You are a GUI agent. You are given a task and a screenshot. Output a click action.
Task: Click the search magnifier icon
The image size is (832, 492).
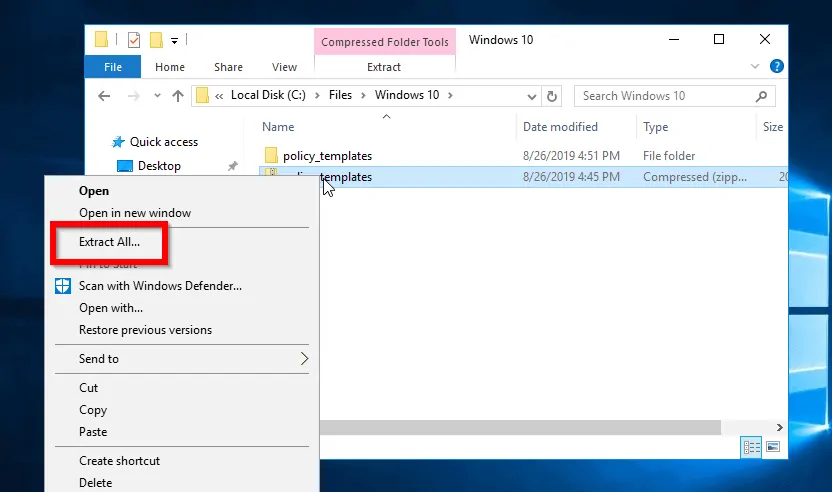tap(762, 96)
